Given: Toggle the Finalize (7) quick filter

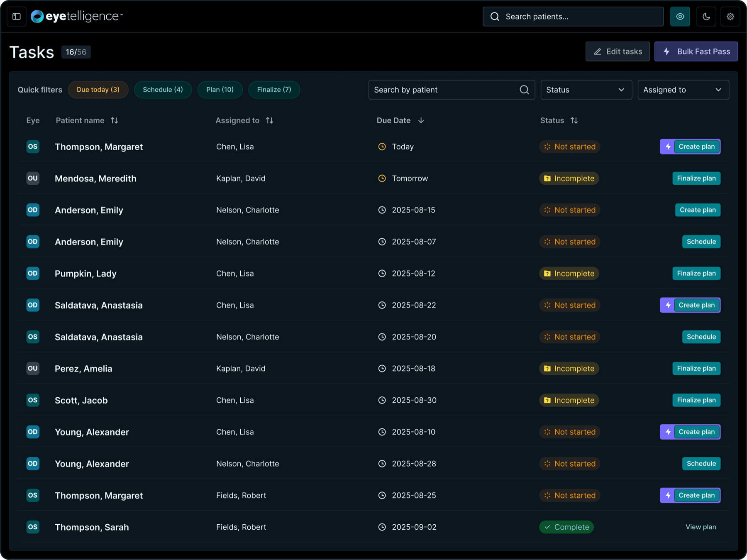Looking at the screenshot, I should (x=274, y=90).
